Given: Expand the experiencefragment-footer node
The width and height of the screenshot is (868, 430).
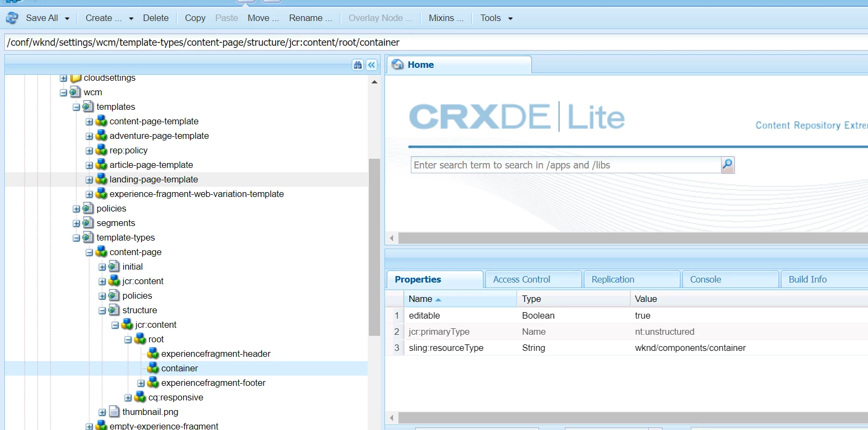Looking at the screenshot, I should (x=141, y=383).
